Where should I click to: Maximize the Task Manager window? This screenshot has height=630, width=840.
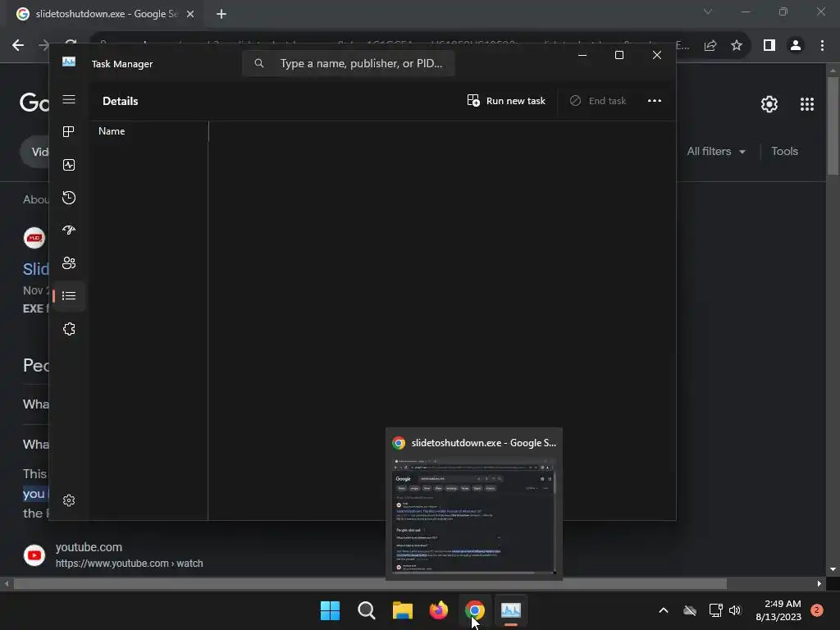coord(619,55)
